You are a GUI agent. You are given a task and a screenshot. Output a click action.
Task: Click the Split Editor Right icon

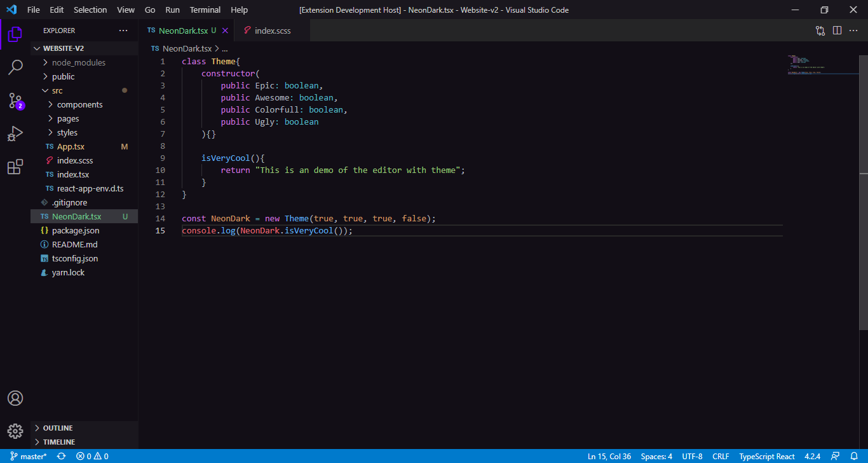(837, 31)
